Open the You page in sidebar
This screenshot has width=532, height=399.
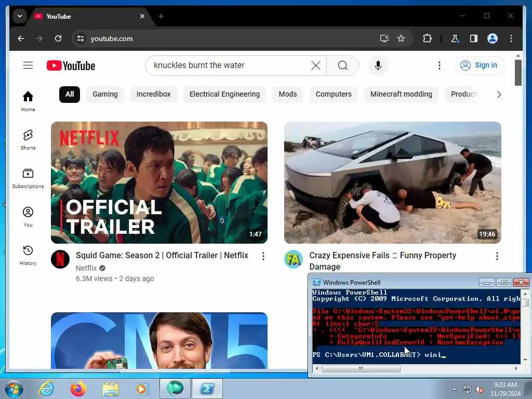coord(28,217)
